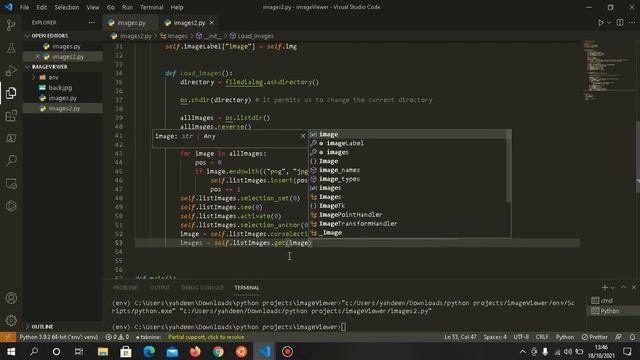Open Windows Start menu
The image size is (640, 360).
11,351
